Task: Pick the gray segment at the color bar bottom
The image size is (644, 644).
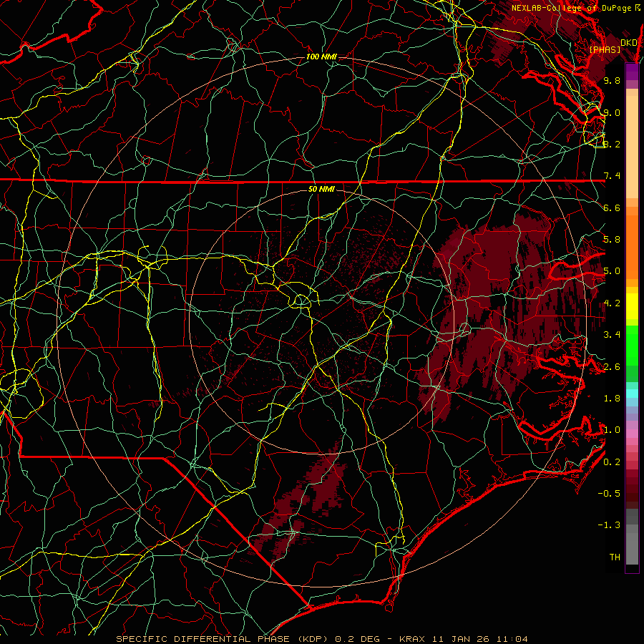Action: pyautogui.click(x=632, y=548)
